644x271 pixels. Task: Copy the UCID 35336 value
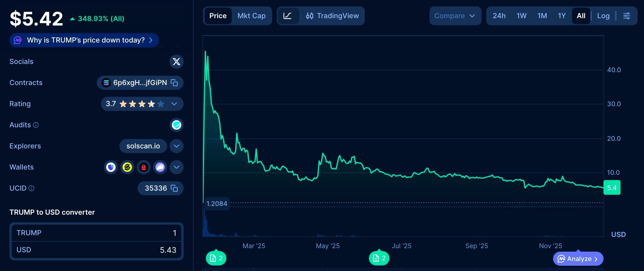(x=174, y=188)
